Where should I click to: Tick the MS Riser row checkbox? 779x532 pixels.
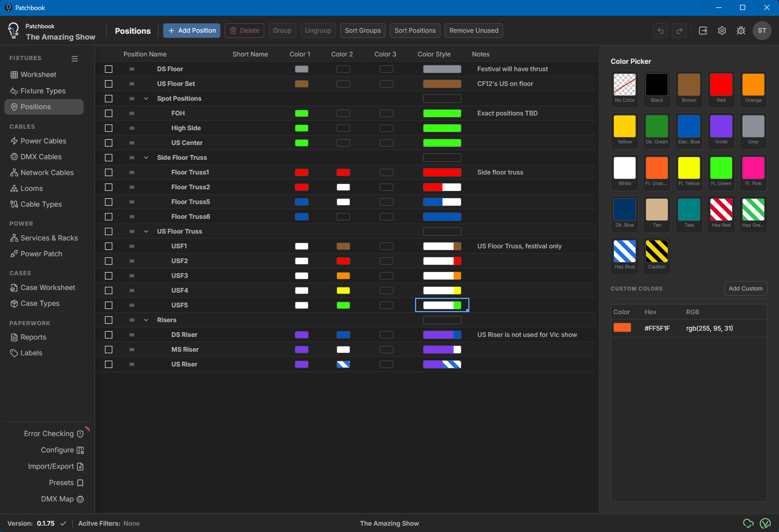(109, 350)
